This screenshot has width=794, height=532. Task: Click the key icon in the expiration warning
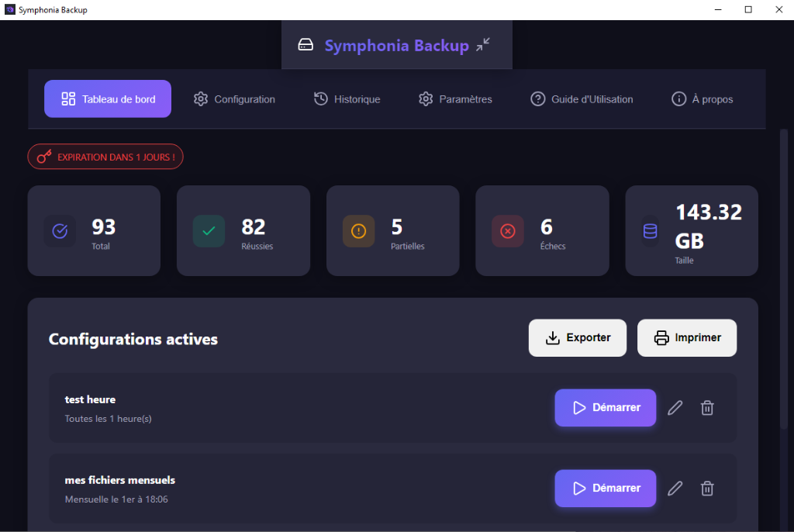(x=43, y=156)
